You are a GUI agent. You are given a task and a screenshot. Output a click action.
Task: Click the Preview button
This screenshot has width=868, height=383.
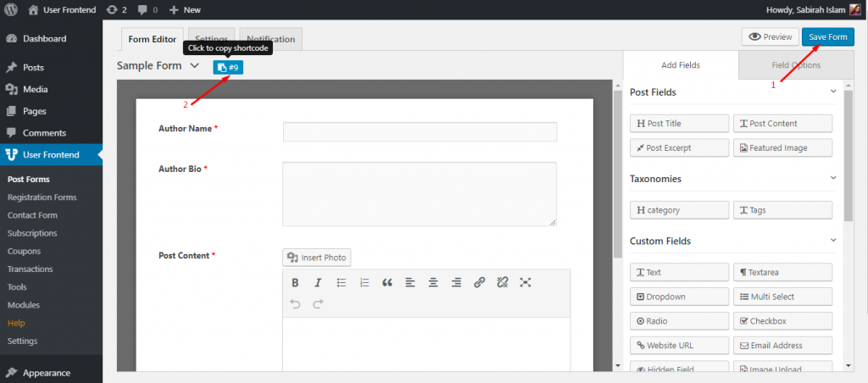point(770,37)
